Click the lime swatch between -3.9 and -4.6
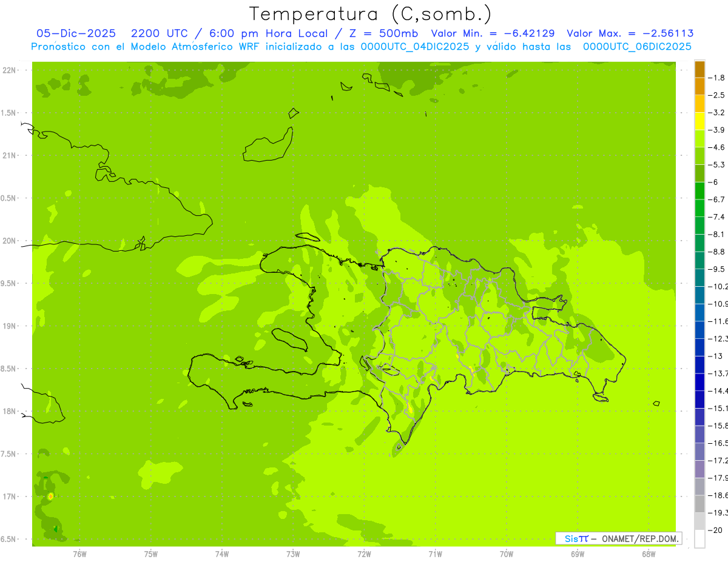The height and width of the screenshot is (562, 728). [x=699, y=138]
